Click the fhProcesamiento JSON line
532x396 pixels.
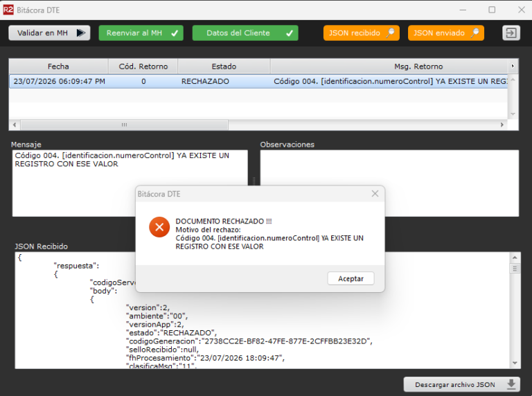[205, 358]
